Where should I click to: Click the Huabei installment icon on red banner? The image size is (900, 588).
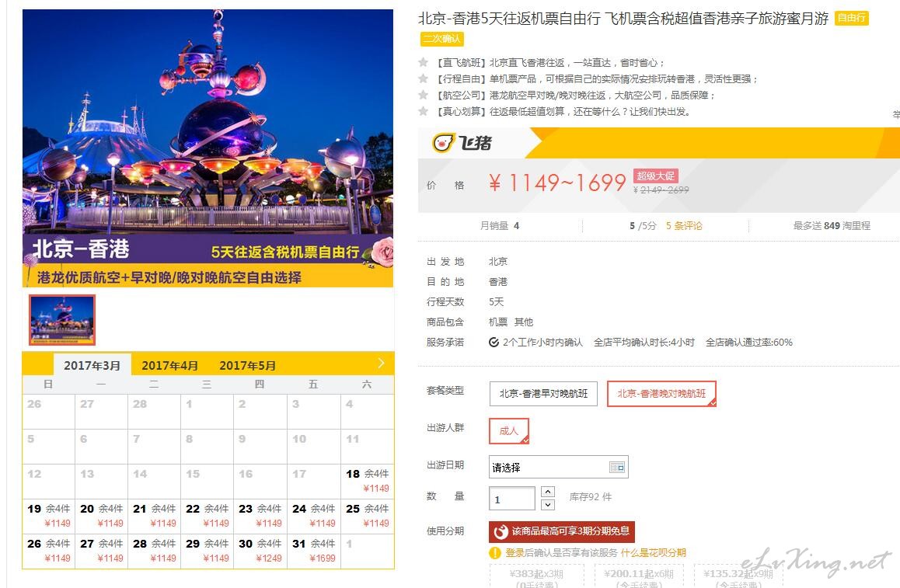click(x=501, y=531)
